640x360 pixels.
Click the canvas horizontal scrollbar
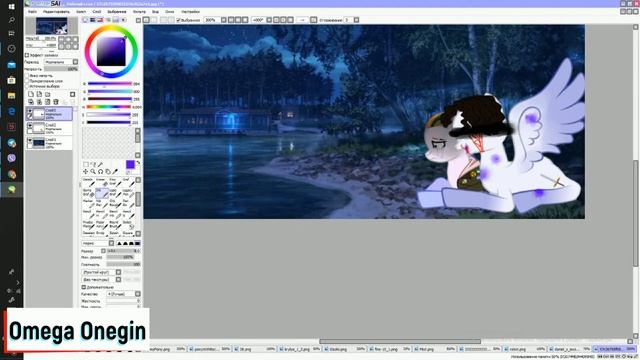click(400, 341)
